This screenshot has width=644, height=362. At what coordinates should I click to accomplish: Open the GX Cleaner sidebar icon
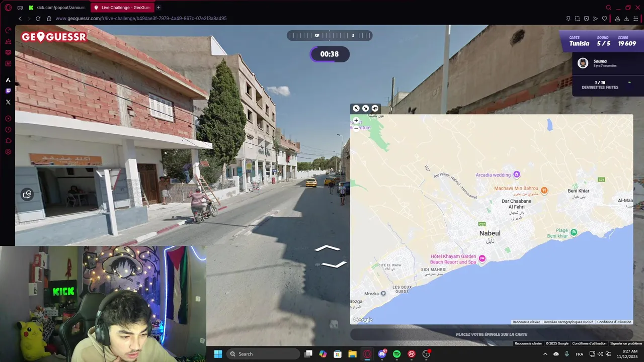click(x=8, y=41)
